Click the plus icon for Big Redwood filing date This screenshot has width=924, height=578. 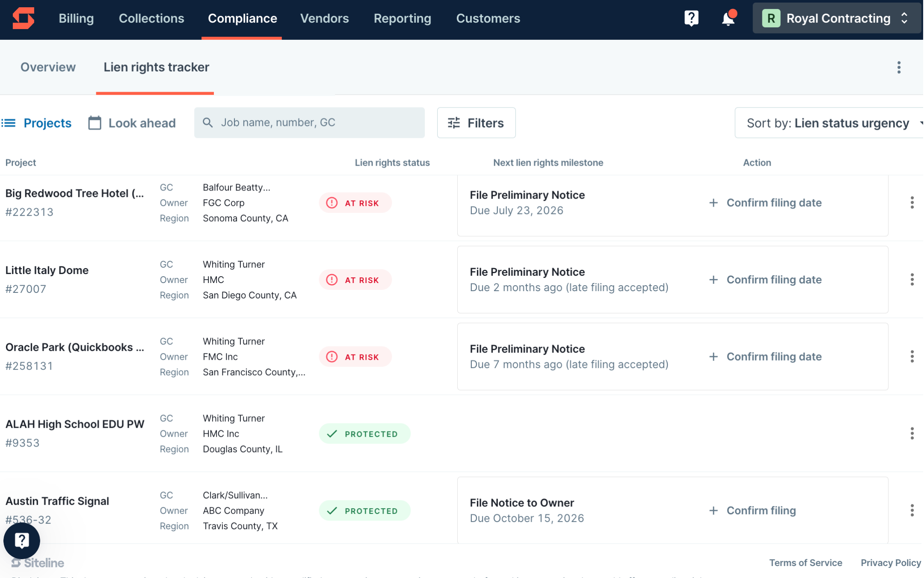click(x=713, y=203)
